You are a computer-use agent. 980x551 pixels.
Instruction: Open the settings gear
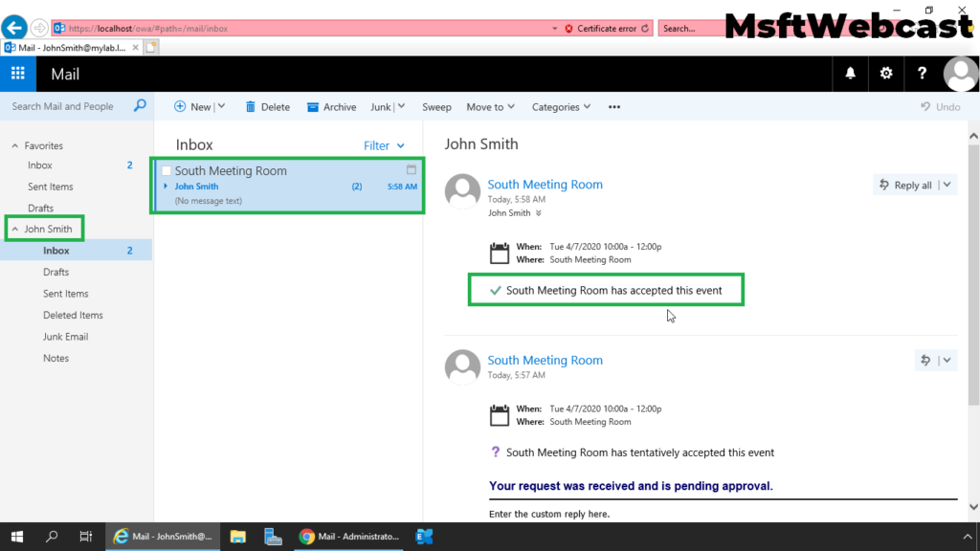(x=885, y=74)
